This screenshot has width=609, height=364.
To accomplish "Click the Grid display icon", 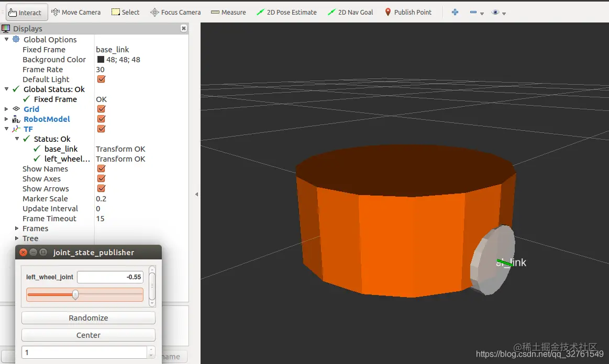I will (x=16, y=109).
